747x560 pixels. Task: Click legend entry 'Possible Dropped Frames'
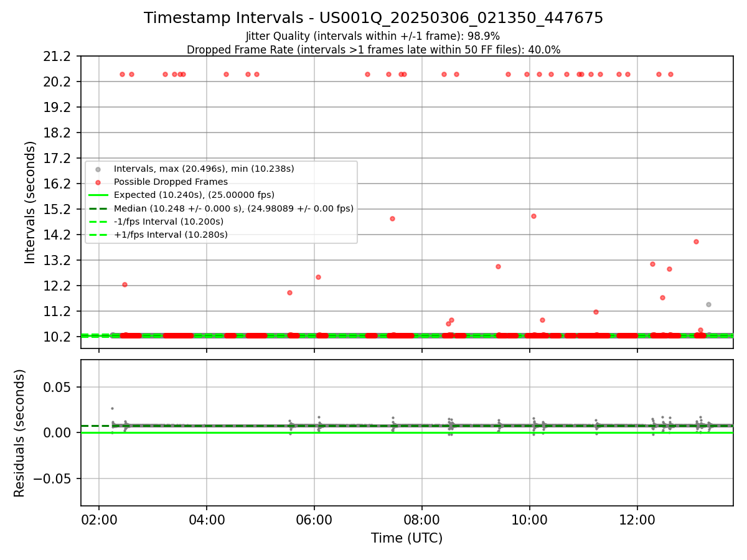click(x=171, y=182)
